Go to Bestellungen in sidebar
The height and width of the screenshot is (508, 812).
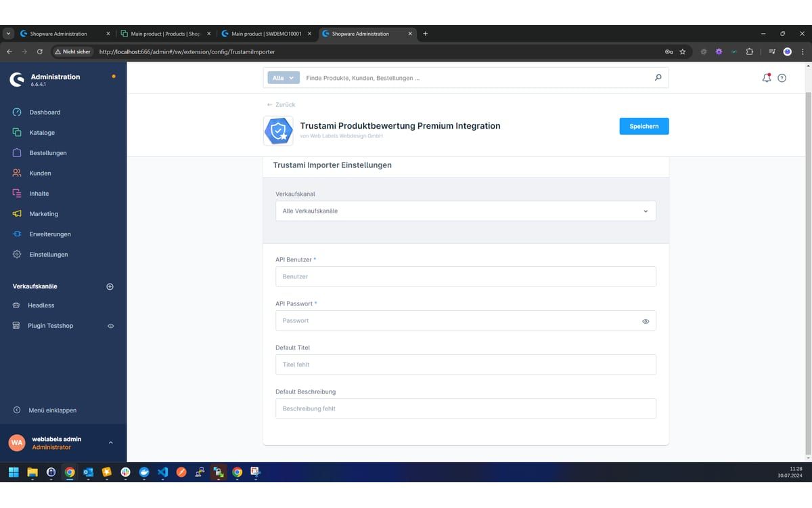(x=48, y=153)
